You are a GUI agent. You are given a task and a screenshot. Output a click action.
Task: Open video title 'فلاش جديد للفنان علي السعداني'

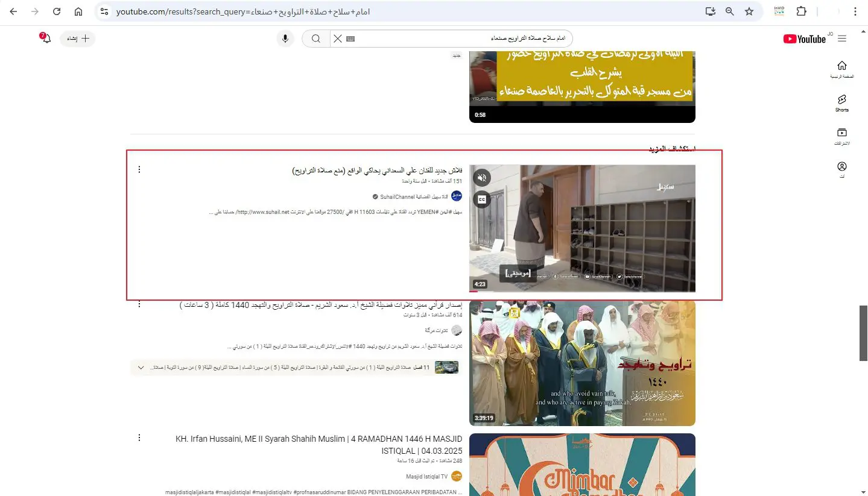[377, 171]
